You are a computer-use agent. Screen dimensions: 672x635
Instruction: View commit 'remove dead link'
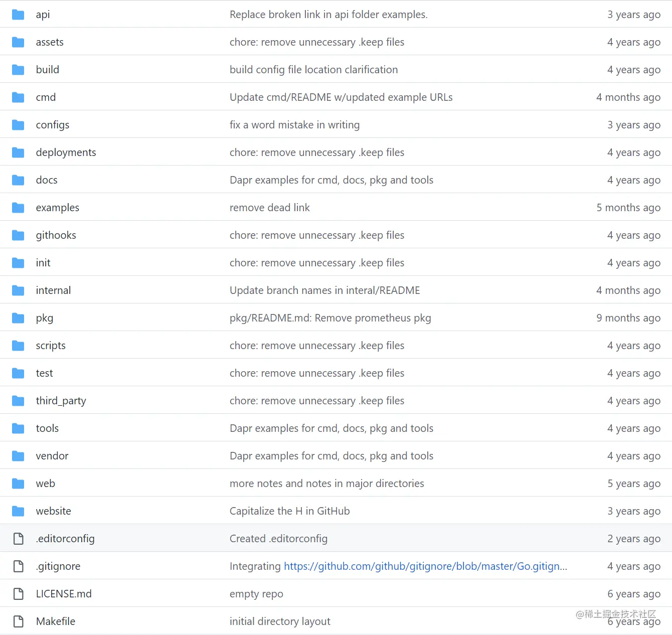click(x=270, y=208)
